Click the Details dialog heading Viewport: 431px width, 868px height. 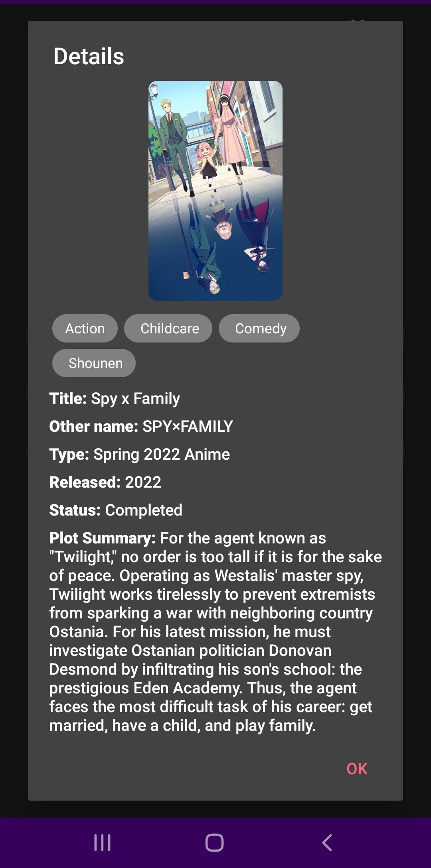(x=89, y=56)
